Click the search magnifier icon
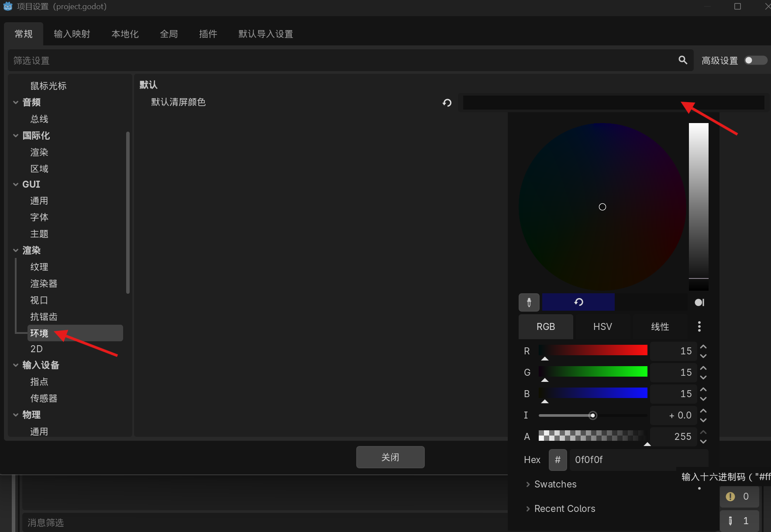This screenshot has height=532, width=771. pos(683,60)
